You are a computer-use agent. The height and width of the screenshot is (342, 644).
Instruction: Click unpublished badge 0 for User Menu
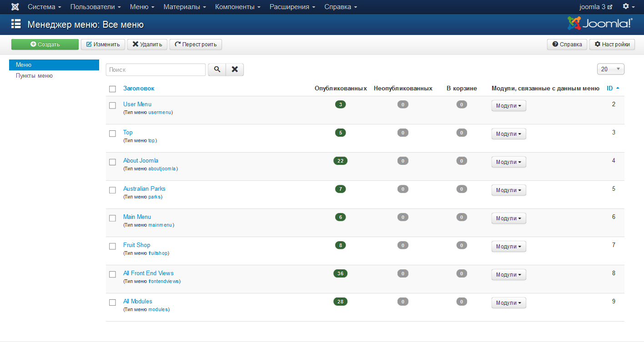(402, 104)
